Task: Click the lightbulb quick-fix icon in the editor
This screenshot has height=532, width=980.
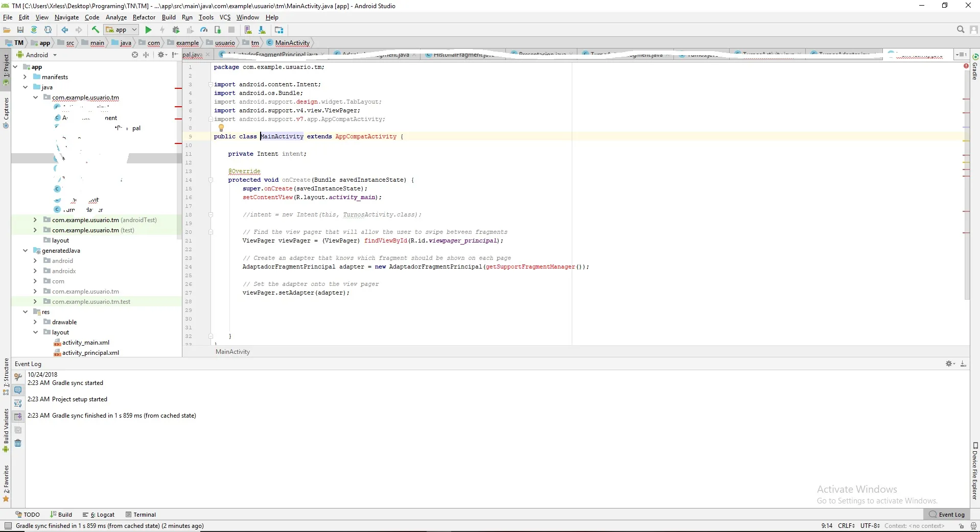Action: (x=221, y=128)
